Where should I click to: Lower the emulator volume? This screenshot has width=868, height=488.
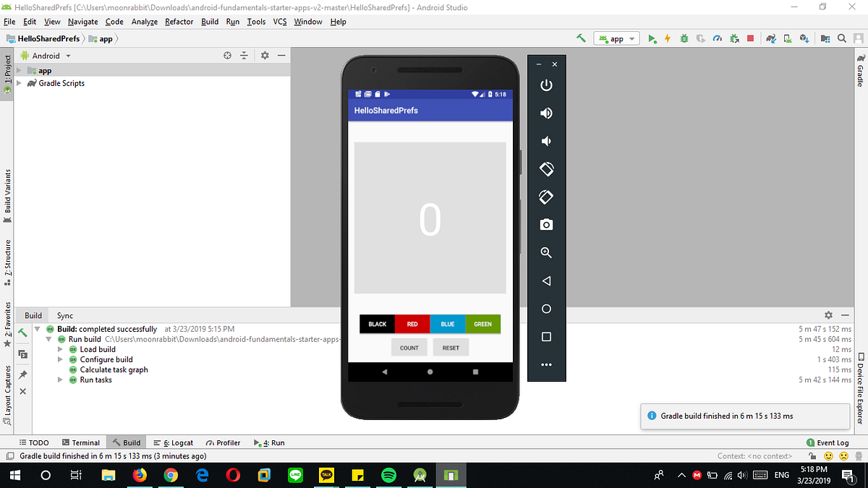pos(546,141)
